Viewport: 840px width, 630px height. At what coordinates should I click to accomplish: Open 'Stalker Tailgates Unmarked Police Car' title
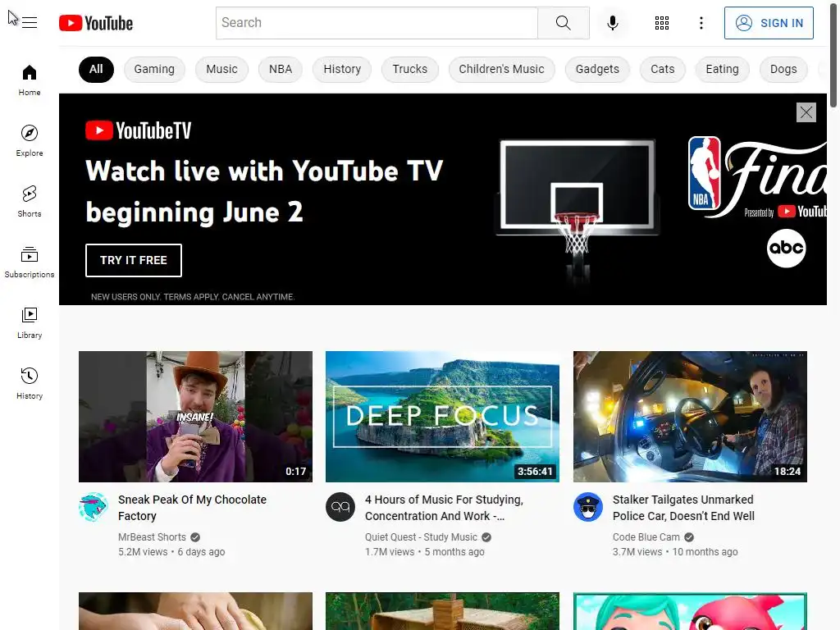click(x=683, y=508)
